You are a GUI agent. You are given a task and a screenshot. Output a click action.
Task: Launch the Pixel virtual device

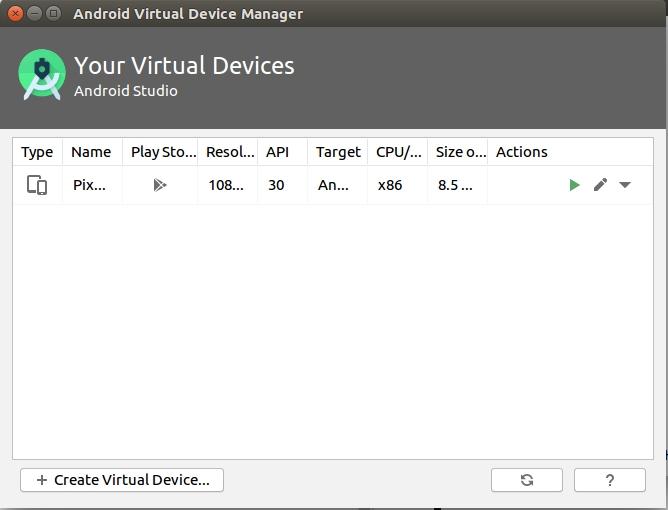pyautogui.click(x=574, y=185)
